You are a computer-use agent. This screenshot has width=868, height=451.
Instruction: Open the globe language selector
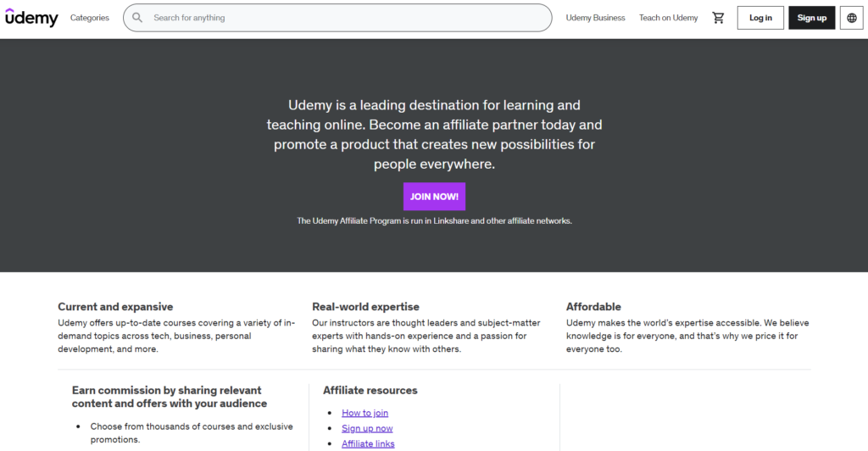pyautogui.click(x=852, y=18)
